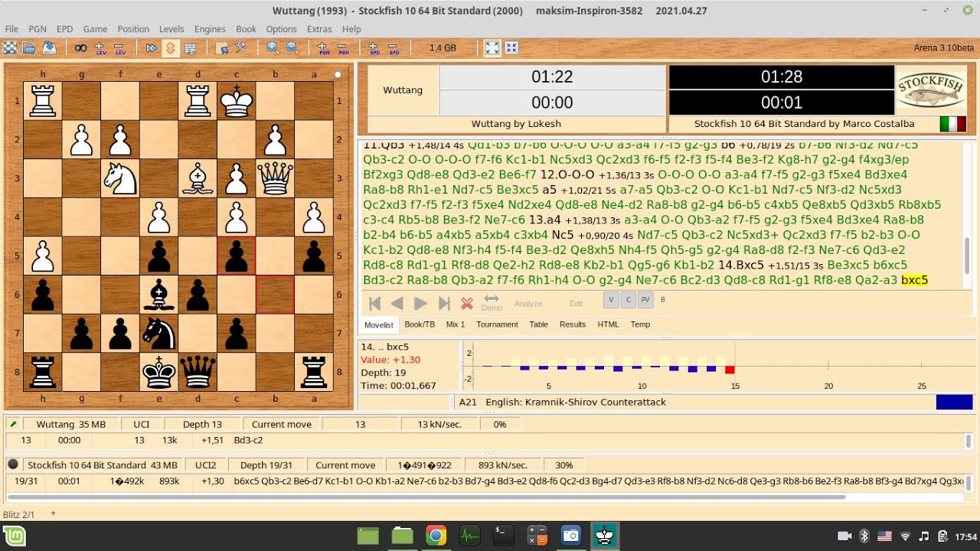Screen dimensions: 980x551
Task: Click the new game chessboard icon
Action: pos(10,47)
